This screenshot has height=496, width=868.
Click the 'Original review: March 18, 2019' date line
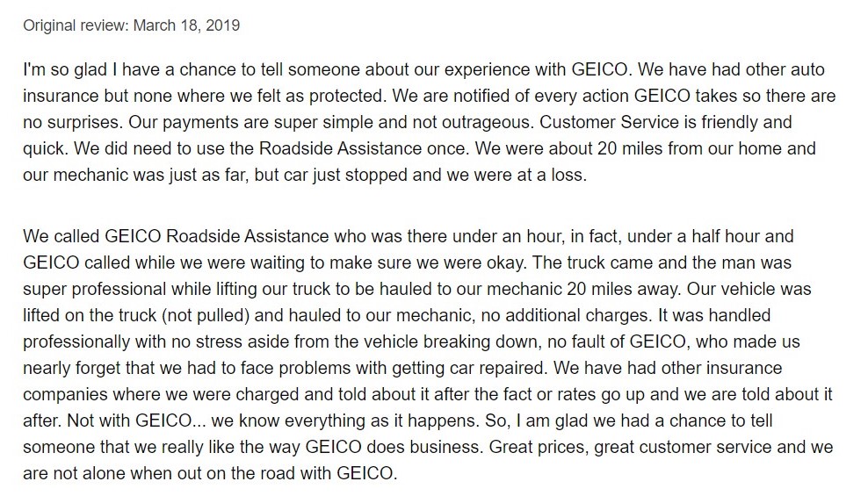pos(131,25)
